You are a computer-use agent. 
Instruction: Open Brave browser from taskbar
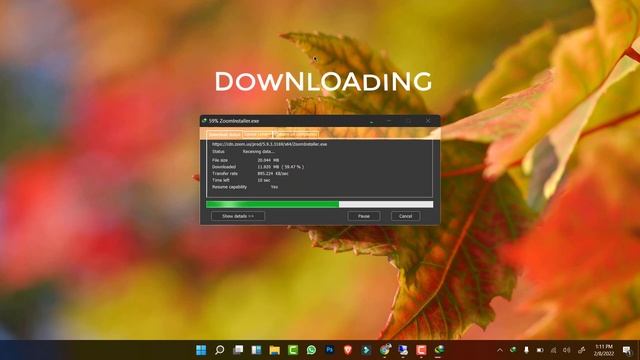point(348,350)
